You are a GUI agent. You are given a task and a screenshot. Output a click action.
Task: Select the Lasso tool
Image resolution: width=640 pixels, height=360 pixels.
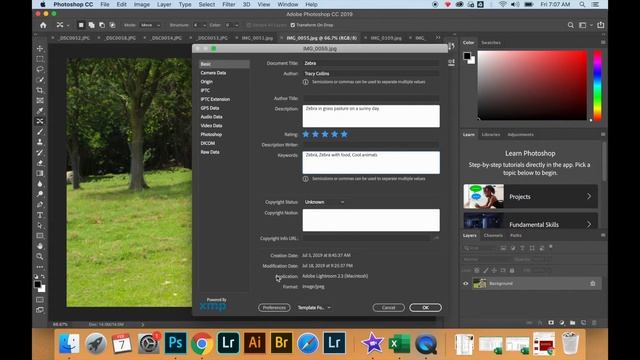(x=40, y=69)
